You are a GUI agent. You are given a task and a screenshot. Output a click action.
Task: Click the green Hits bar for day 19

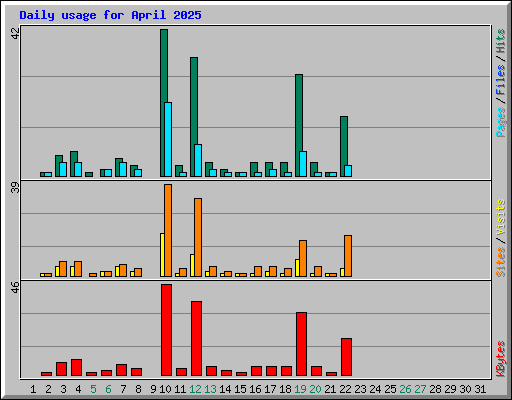298,125
